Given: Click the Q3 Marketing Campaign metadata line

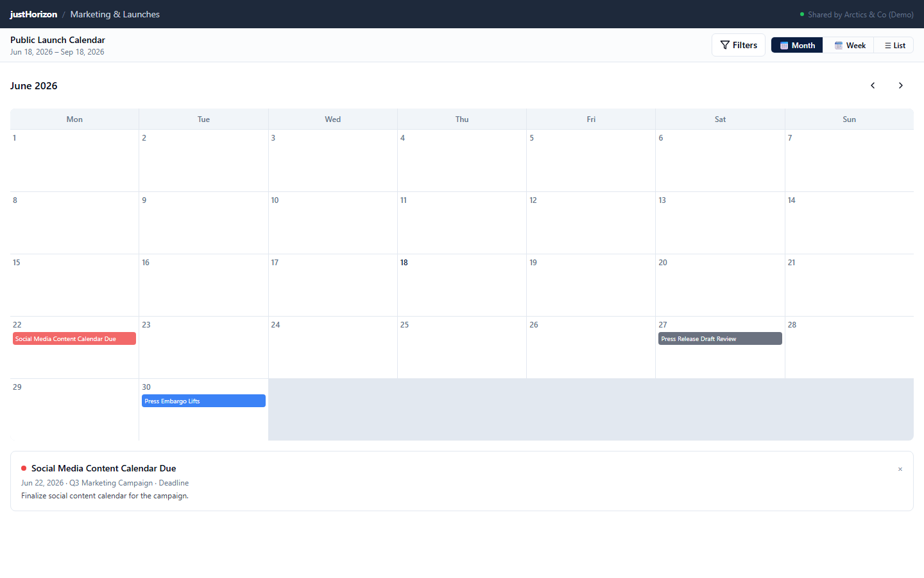Looking at the screenshot, I should coord(105,483).
